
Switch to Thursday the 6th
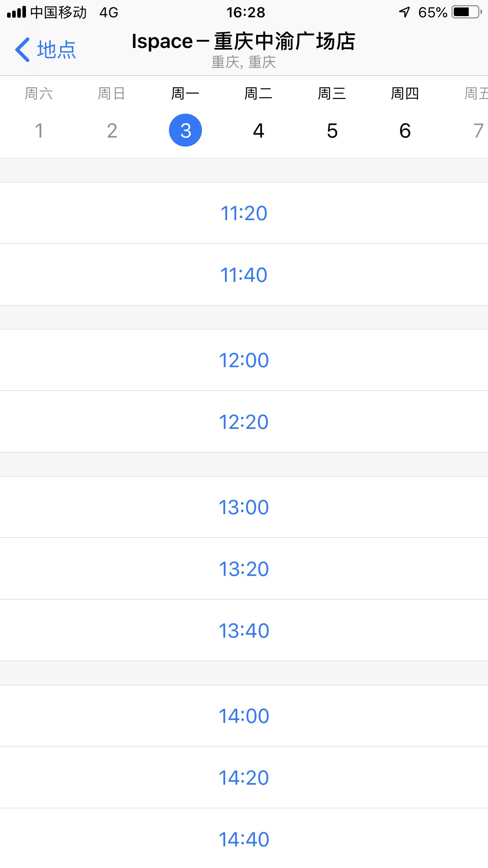click(405, 130)
